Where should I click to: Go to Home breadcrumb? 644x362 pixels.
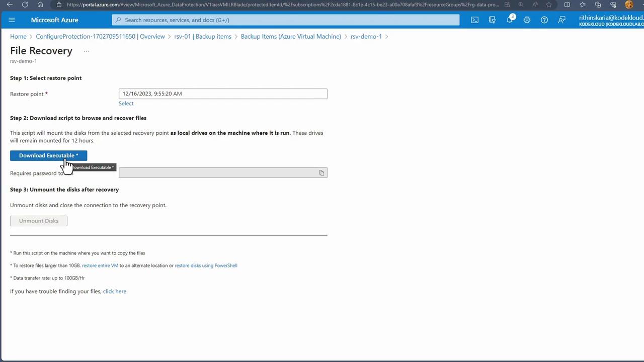[18, 36]
